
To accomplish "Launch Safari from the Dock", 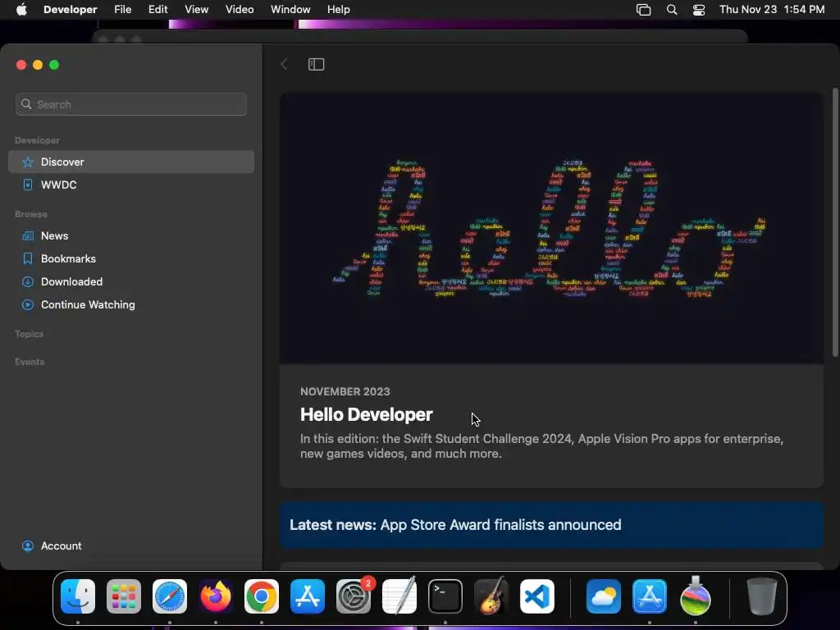I will tap(170, 596).
